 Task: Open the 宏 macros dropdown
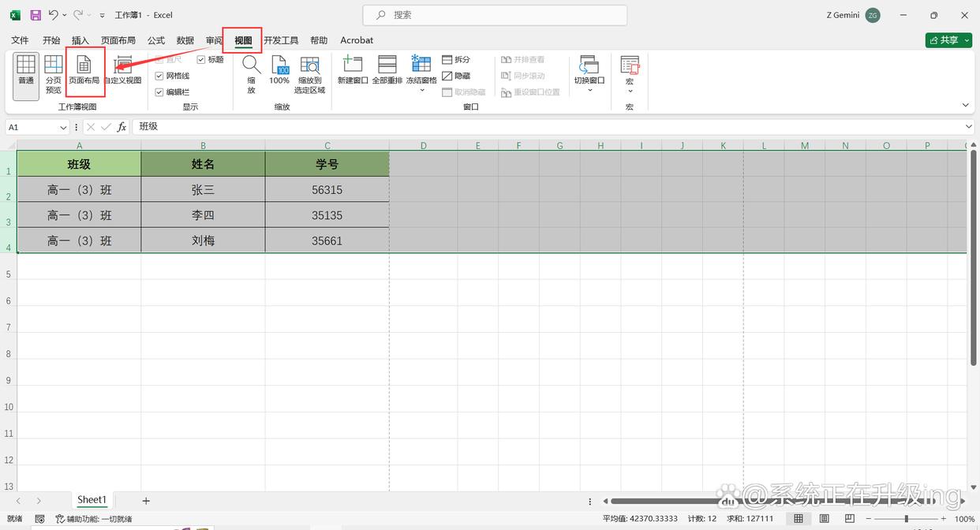pos(630,76)
